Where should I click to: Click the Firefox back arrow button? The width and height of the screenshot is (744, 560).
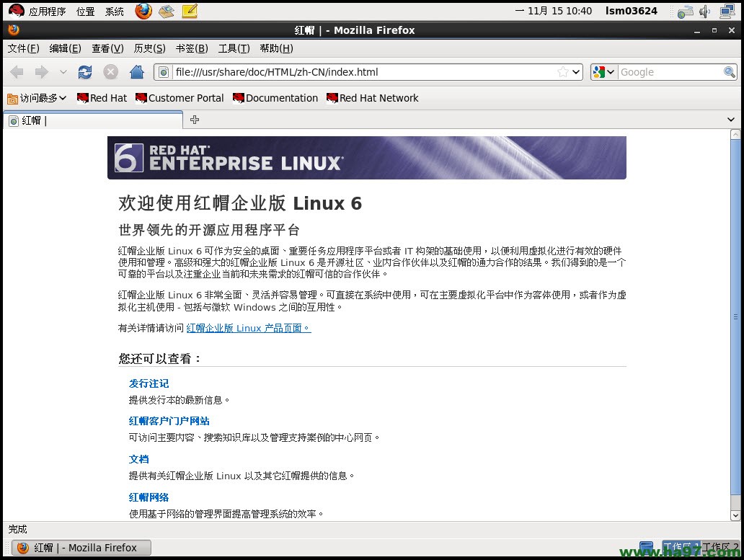tap(17, 72)
